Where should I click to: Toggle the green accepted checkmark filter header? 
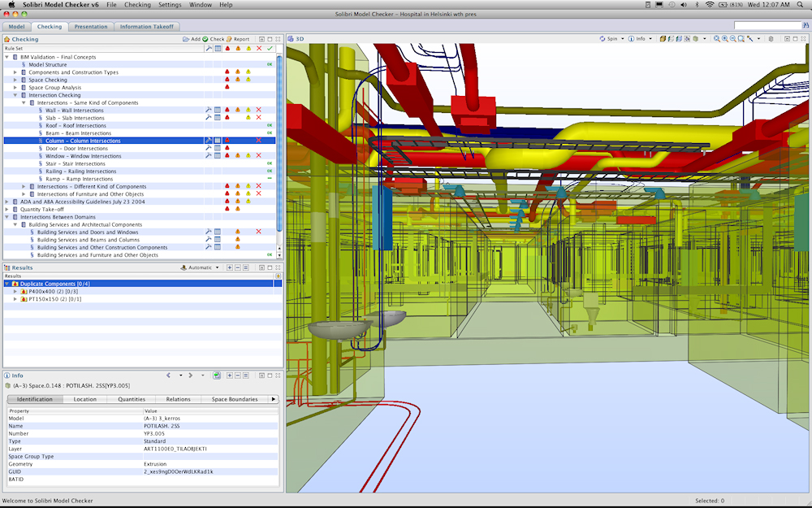click(x=270, y=48)
